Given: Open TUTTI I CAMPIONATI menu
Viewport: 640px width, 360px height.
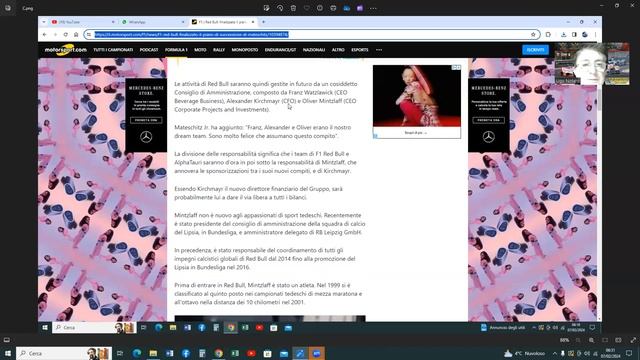Looking at the screenshot, I should coord(113,50).
